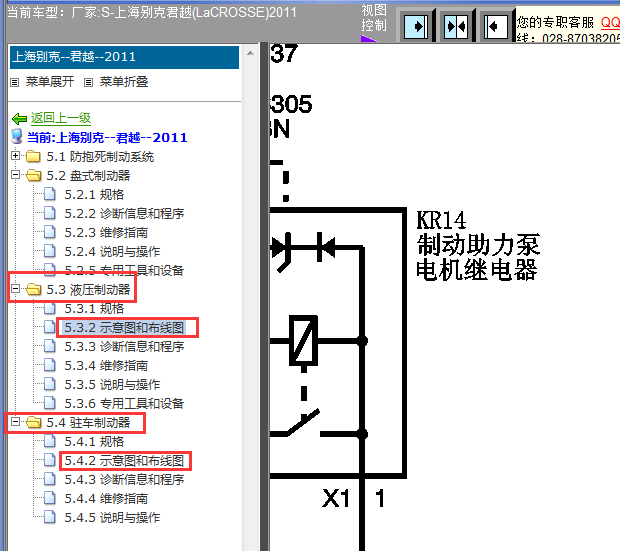Click the page icon of 5.3.5 说明与操作
Screen dimensions: 620x551
coord(50,384)
